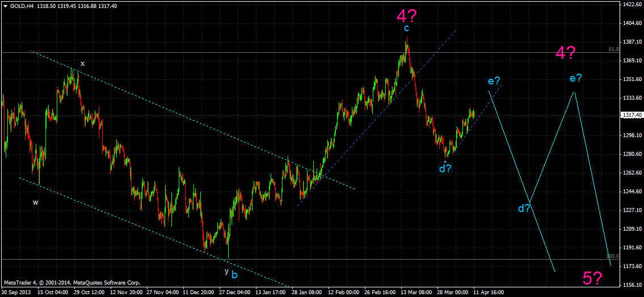
Task: Click the 28 Mar 00:00 time label
Action: tap(453, 292)
